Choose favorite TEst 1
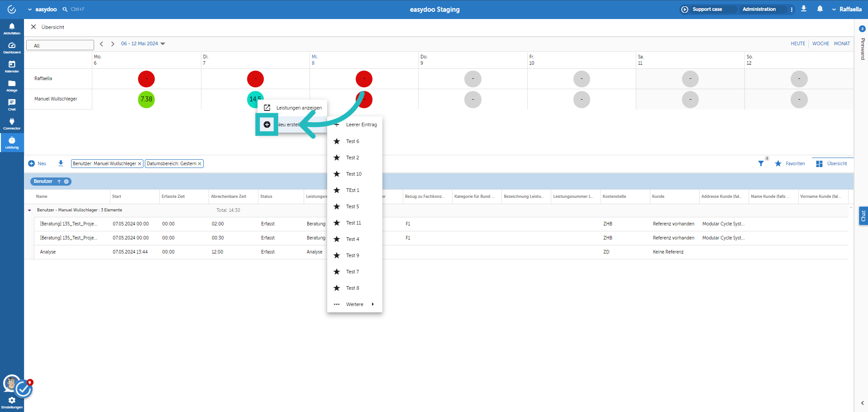Image resolution: width=868 pixels, height=412 pixels. coord(355,190)
